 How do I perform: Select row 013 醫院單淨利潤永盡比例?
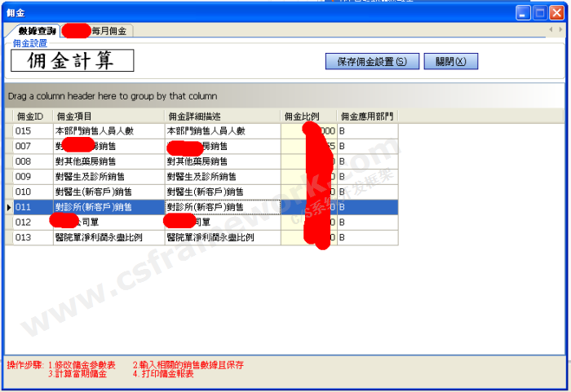pyautogui.click(x=108, y=238)
